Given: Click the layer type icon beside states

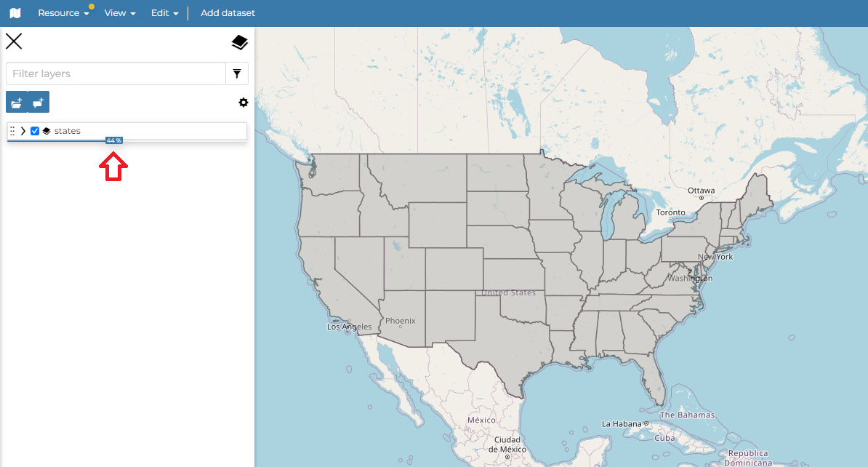Looking at the screenshot, I should point(47,131).
